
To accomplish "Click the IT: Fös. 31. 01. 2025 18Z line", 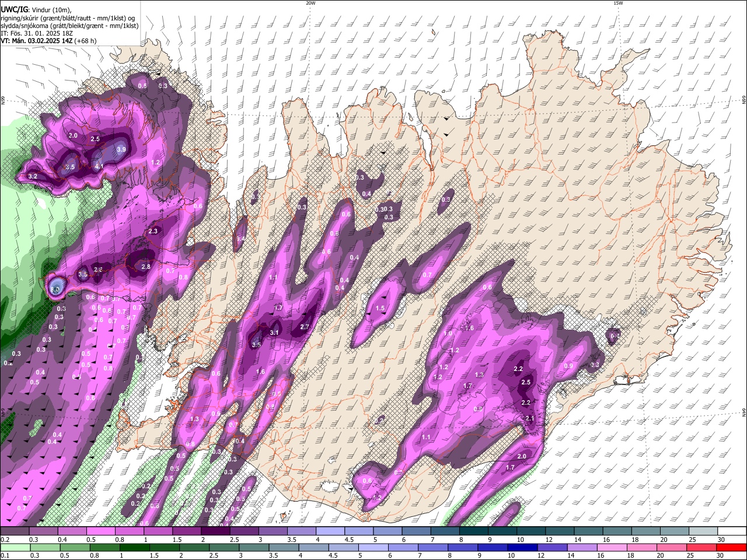I will coord(37,33).
